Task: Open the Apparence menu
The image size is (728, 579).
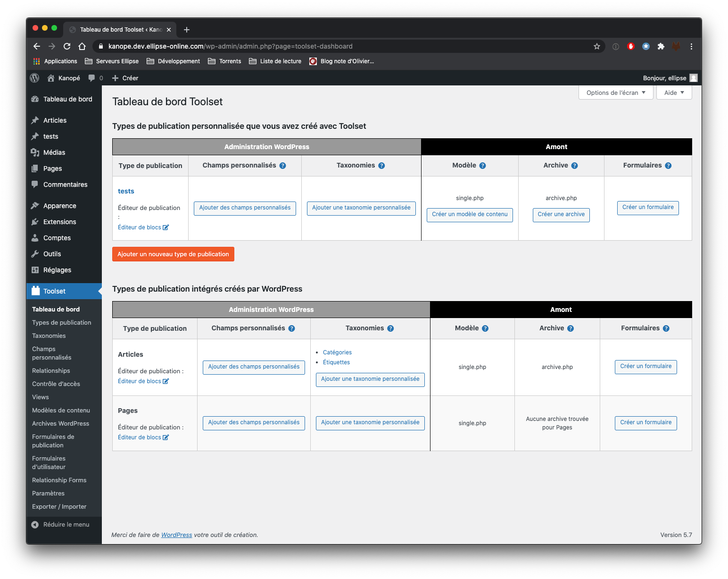Action: click(x=64, y=206)
